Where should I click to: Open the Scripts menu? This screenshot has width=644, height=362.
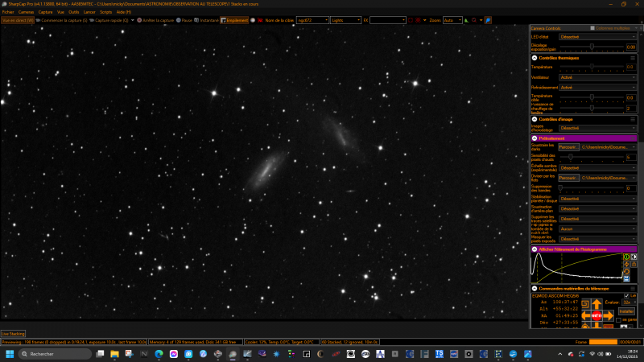(x=105, y=12)
